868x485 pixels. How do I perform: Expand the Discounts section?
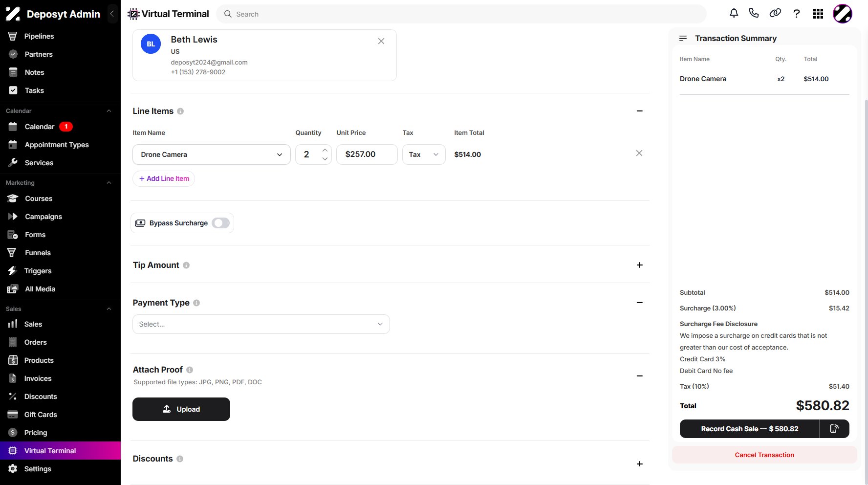click(x=640, y=464)
